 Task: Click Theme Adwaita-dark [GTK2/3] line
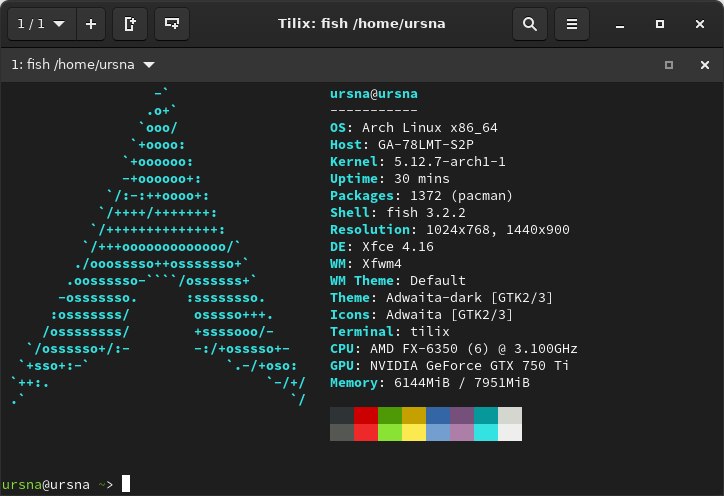pos(441,298)
